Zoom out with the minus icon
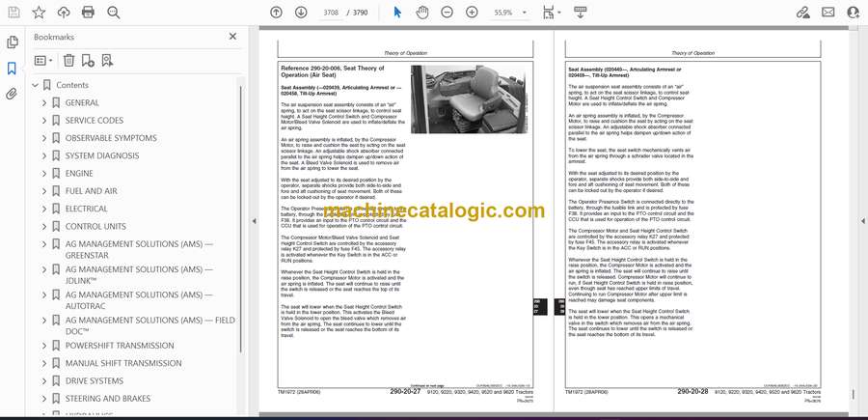 448,13
